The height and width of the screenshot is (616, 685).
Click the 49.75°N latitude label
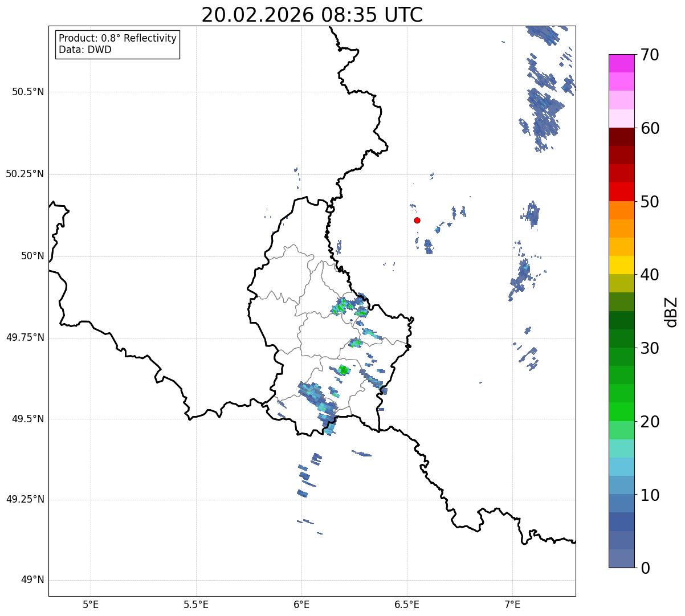[25, 337]
